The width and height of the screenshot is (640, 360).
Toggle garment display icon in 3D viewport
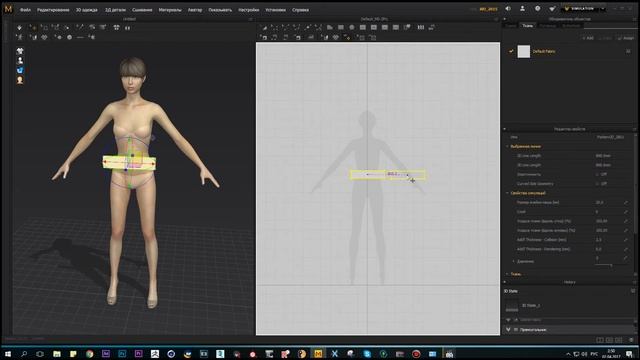tap(20, 51)
